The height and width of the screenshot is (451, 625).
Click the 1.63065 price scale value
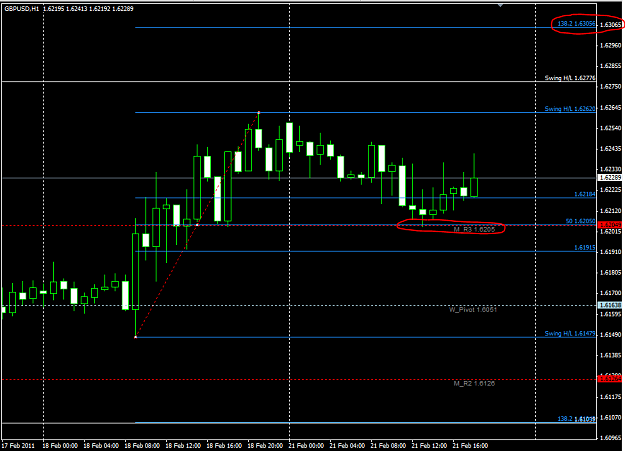tap(610, 25)
